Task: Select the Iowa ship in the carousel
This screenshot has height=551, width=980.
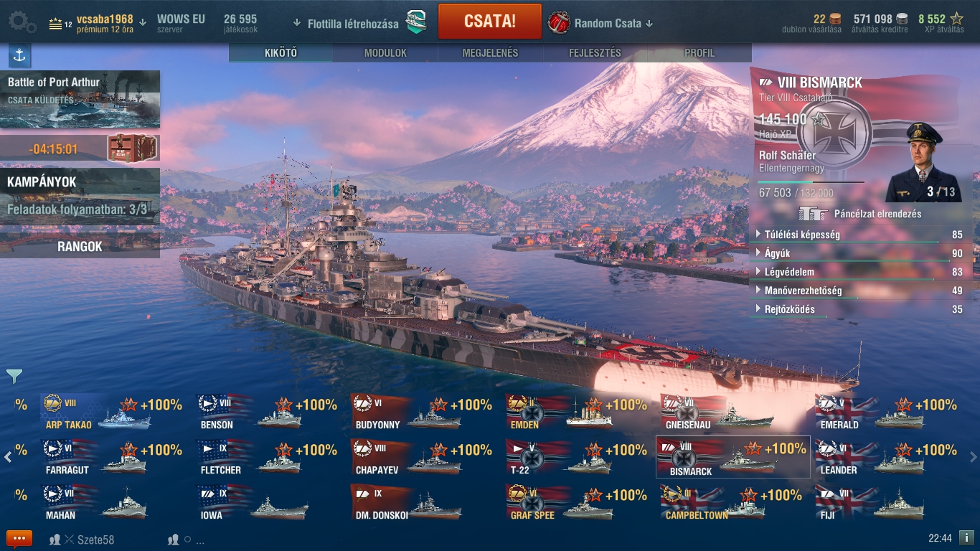Action: point(253,502)
